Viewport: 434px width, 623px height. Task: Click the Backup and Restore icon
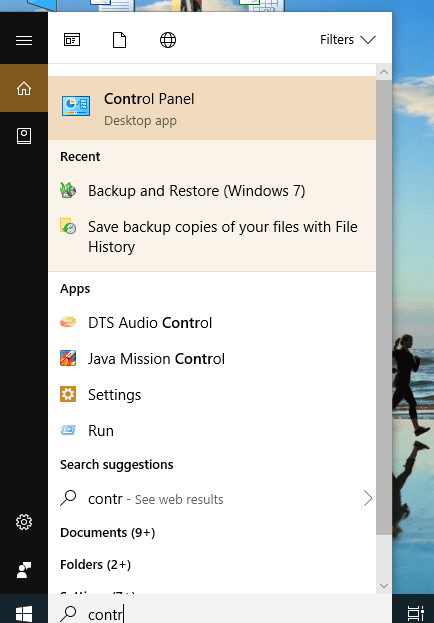pyautogui.click(x=68, y=190)
